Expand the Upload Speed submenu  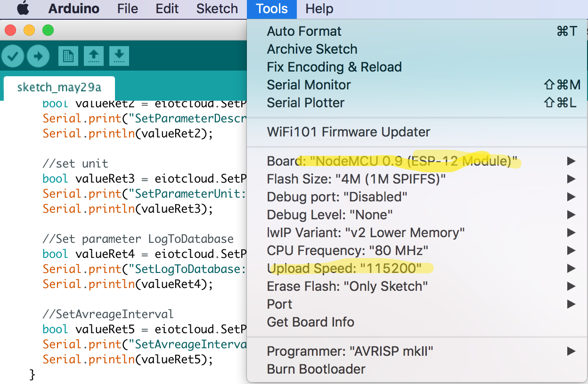(x=417, y=269)
